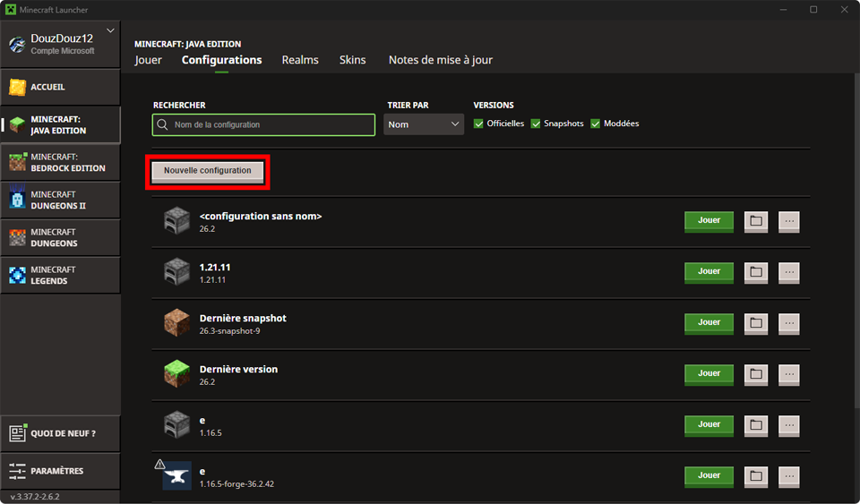This screenshot has height=504, width=860.
Task: Open the Quoi de neuf news section
Action: point(60,433)
